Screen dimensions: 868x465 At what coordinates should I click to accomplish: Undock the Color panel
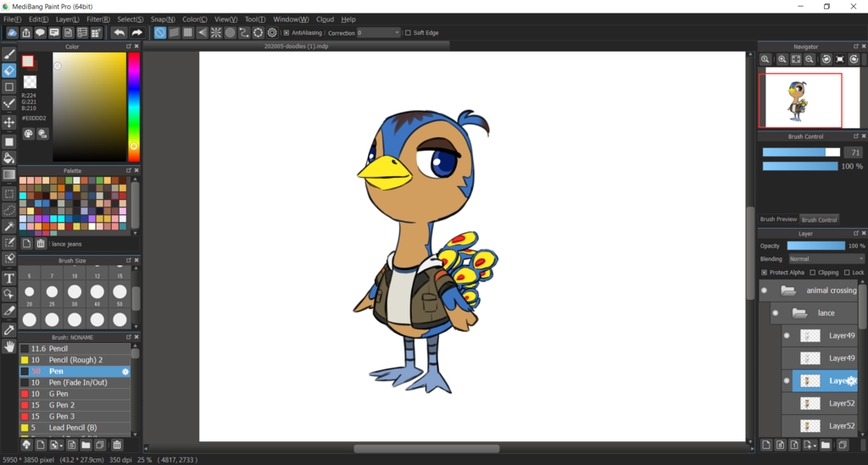[x=129, y=47]
